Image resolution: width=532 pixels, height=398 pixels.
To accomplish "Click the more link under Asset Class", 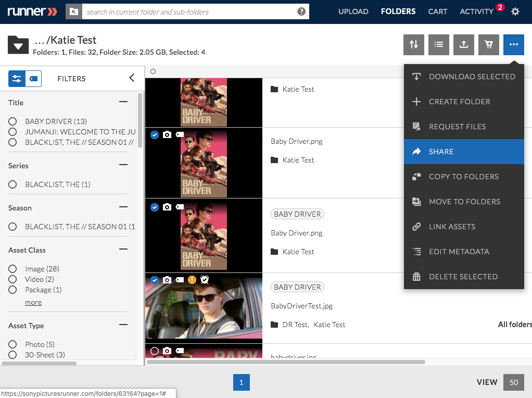I will click(33, 302).
